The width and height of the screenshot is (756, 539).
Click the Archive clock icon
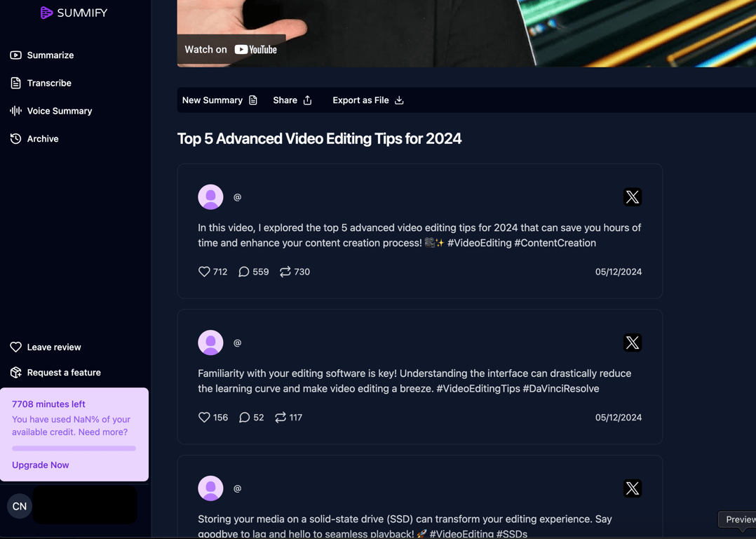(16, 139)
